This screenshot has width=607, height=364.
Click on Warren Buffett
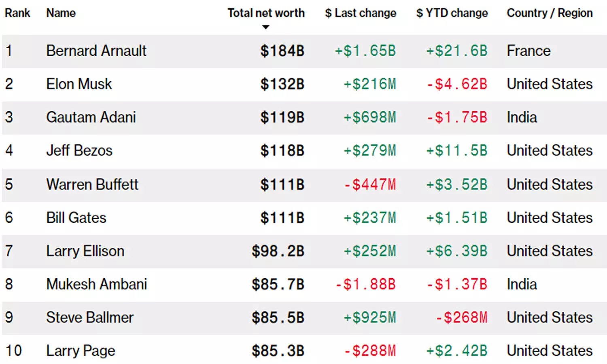pos(92,184)
